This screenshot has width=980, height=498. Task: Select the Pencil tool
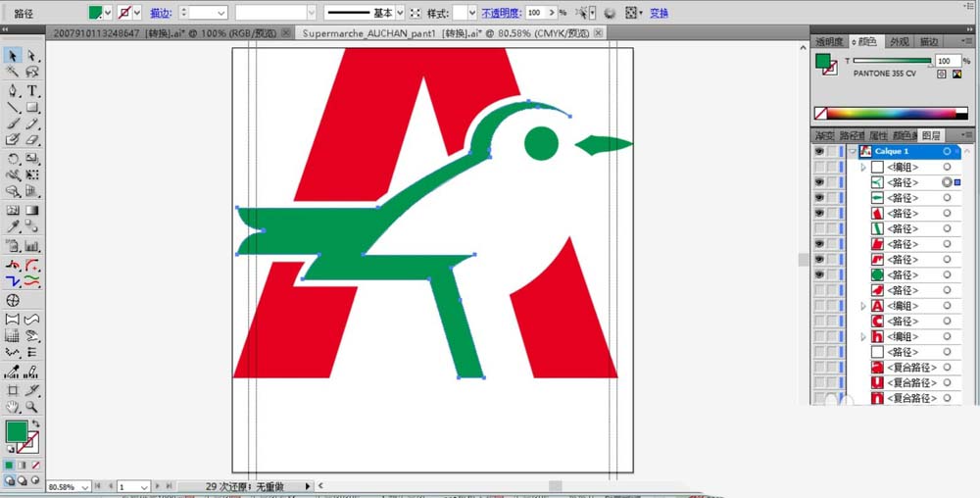32,124
